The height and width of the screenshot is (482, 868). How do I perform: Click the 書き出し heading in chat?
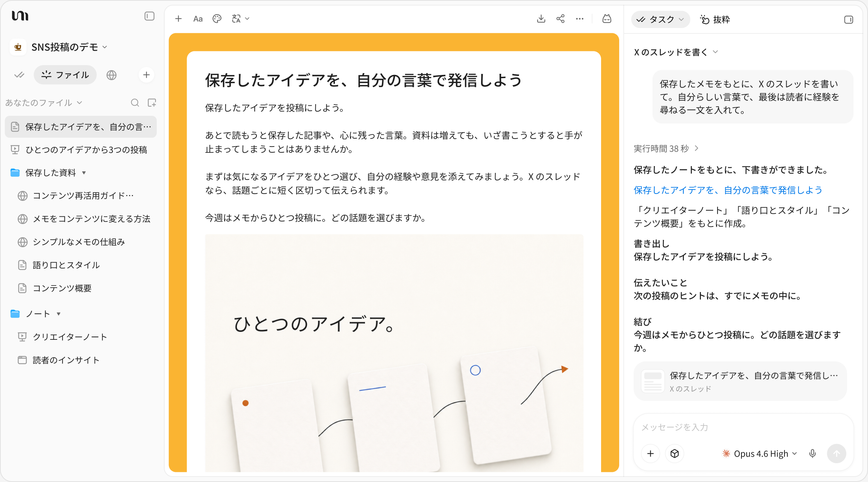click(651, 244)
